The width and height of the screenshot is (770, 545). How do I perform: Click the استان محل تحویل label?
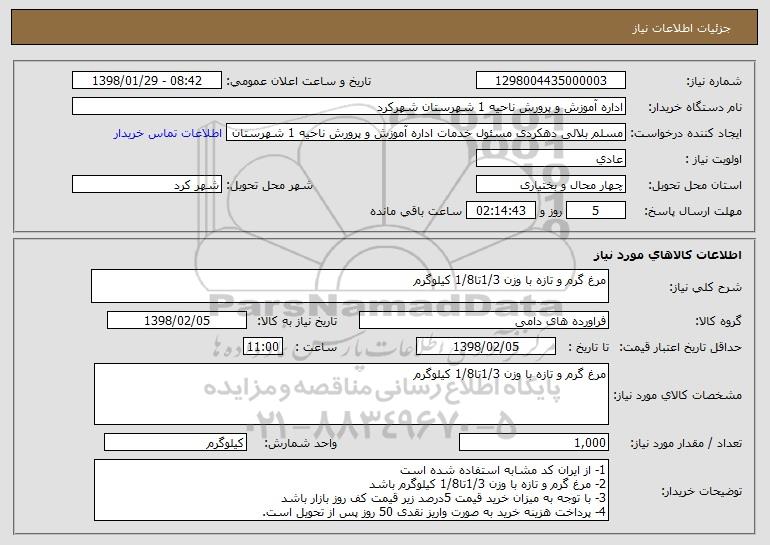(x=695, y=185)
